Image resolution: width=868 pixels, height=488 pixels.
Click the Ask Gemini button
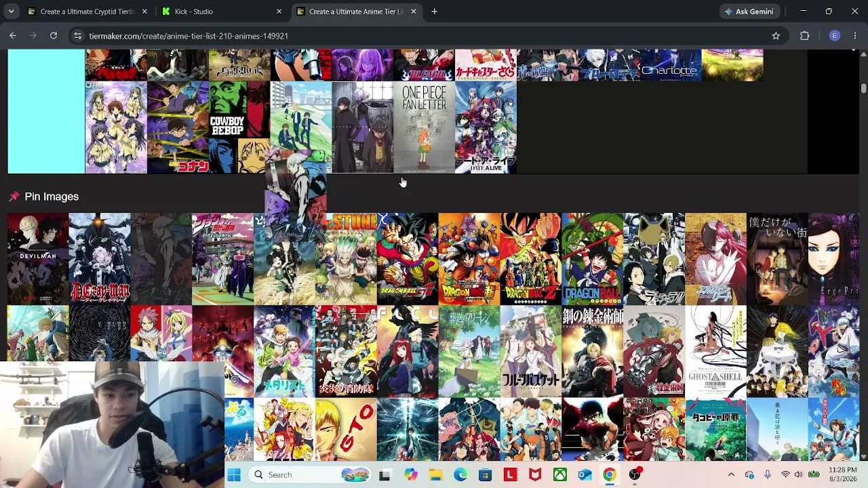tap(749, 12)
